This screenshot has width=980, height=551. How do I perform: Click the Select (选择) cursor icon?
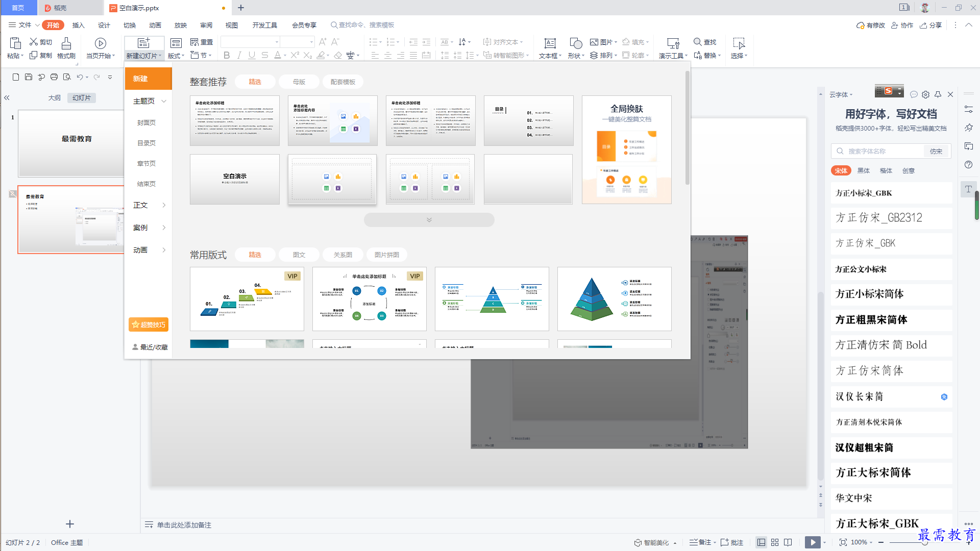tap(739, 43)
